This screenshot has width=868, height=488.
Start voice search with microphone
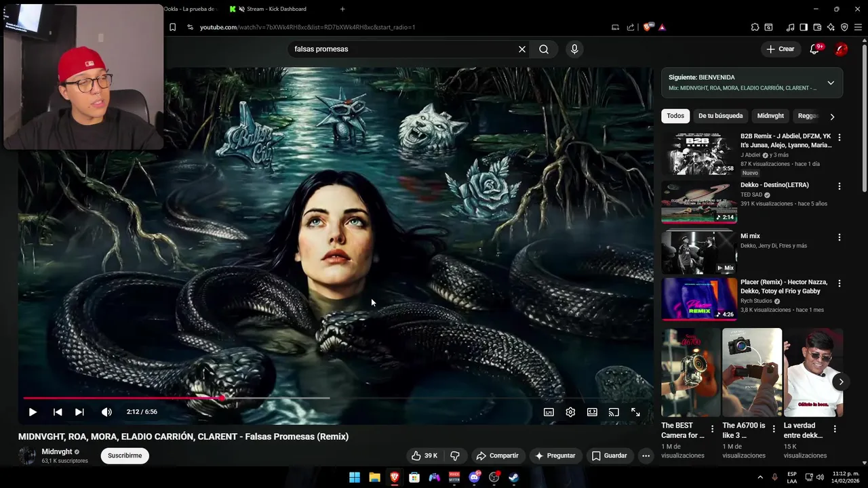point(574,49)
